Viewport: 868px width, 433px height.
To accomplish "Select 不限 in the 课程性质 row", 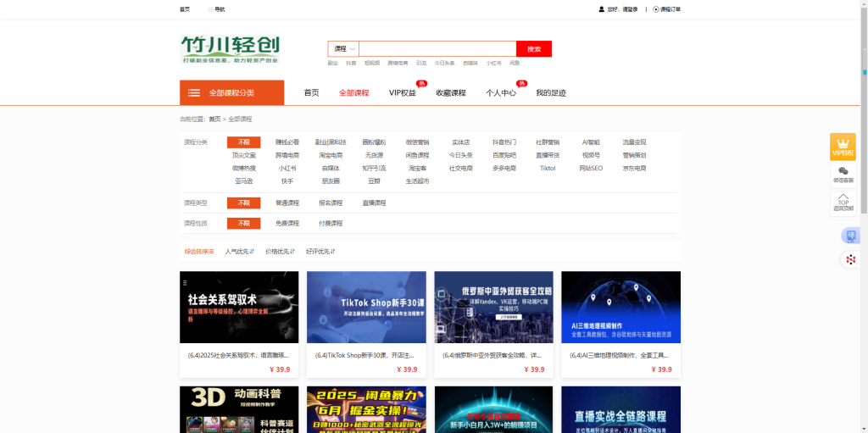I will click(243, 223).
